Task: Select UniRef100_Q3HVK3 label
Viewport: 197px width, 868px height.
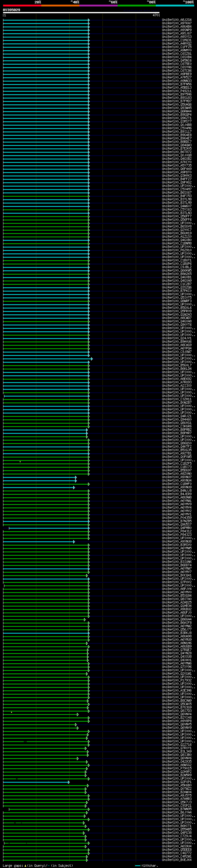Action: pos(177,176)
